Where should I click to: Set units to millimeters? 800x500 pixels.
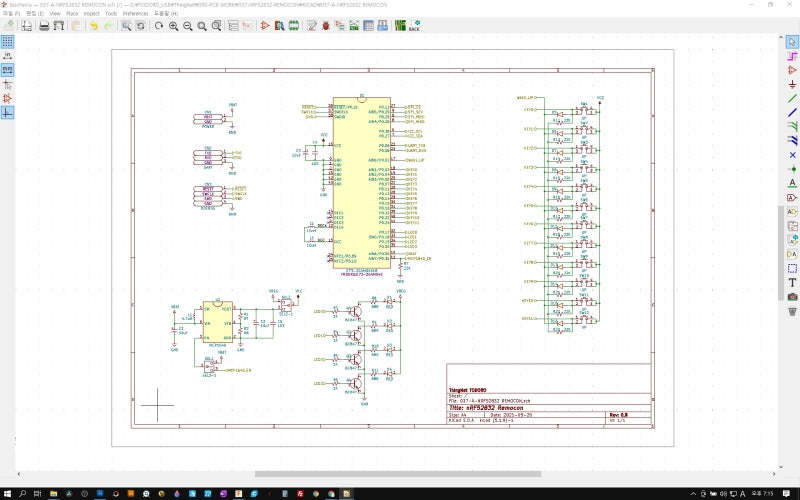[x=7, y=70]
